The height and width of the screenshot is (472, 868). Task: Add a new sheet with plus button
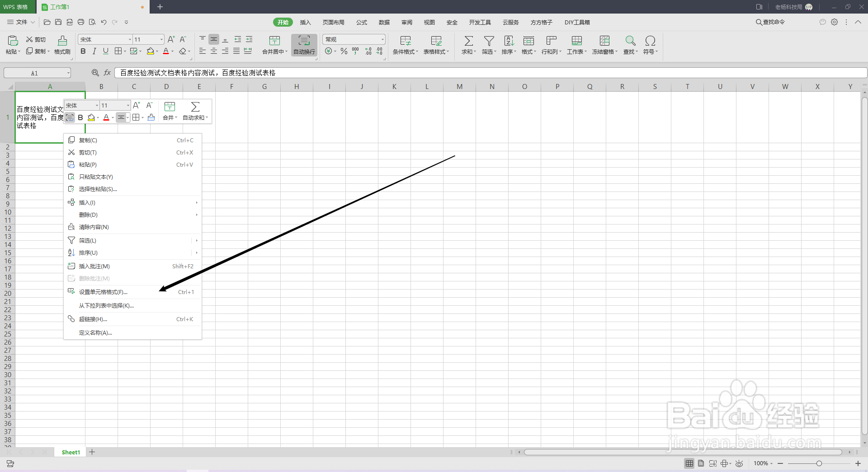click(x=92, y=452)
